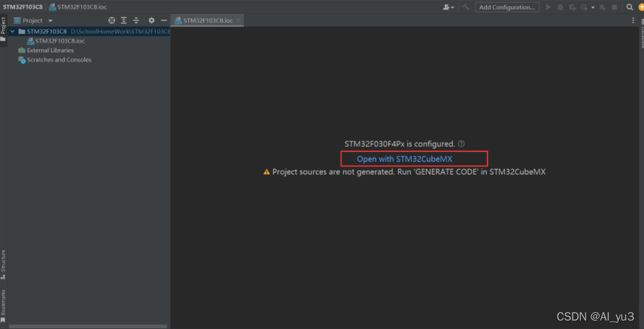Select STM32F103C8.ioc in the project tree
This screenshot has width=644, height=329.
point(56,41)
